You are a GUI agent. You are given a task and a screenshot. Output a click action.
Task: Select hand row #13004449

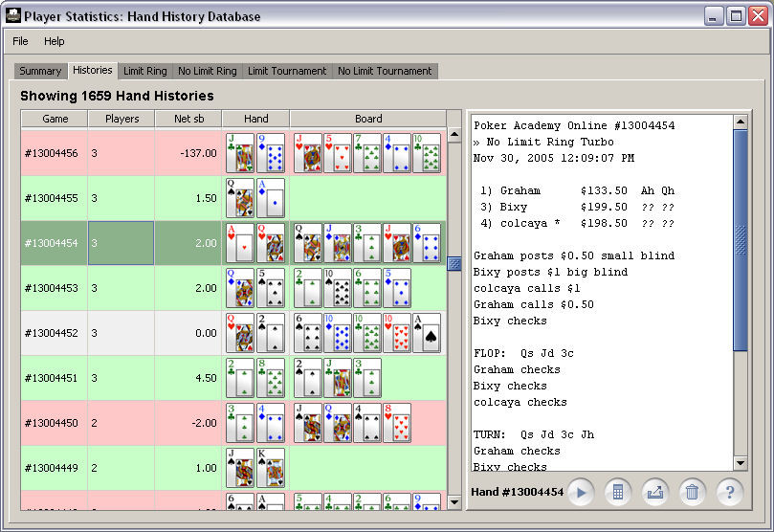click(x=234, y=468)
